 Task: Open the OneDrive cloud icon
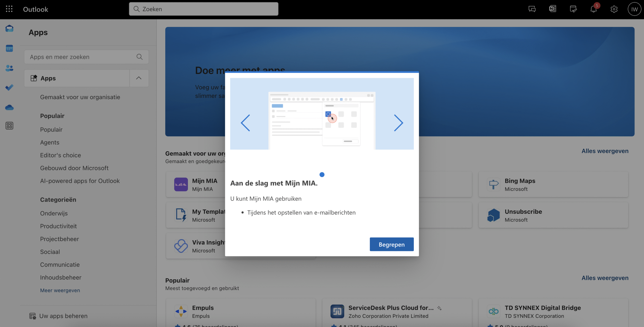pos(9,107)
